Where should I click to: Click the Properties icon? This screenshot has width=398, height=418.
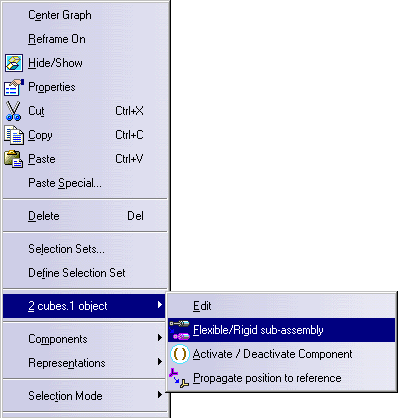pyautogui.click(x=14, y=87)
